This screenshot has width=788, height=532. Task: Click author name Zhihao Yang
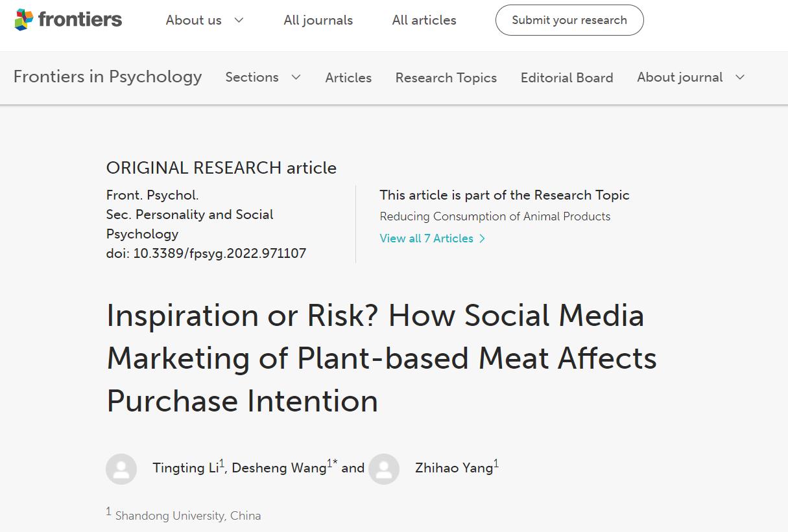pyautogui.click(x=454, y=468)
